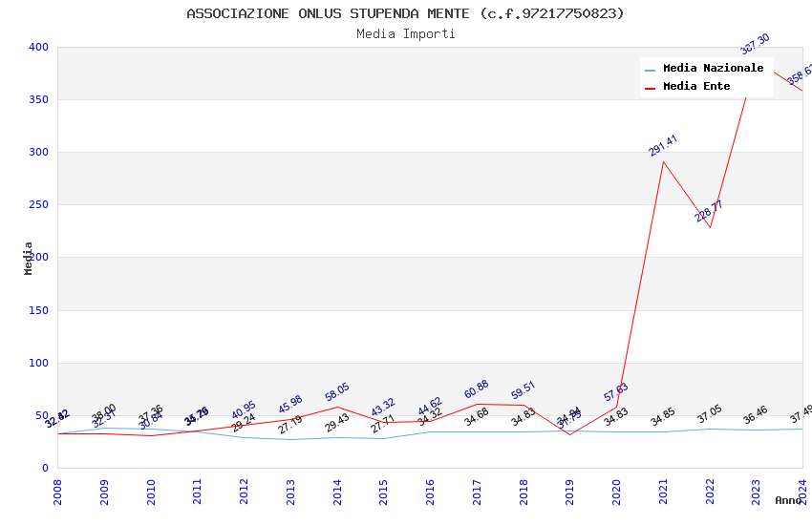Screen dimensions: 812x525
Task: Click the 2012 x-axis year label
Action: (244, 492)
